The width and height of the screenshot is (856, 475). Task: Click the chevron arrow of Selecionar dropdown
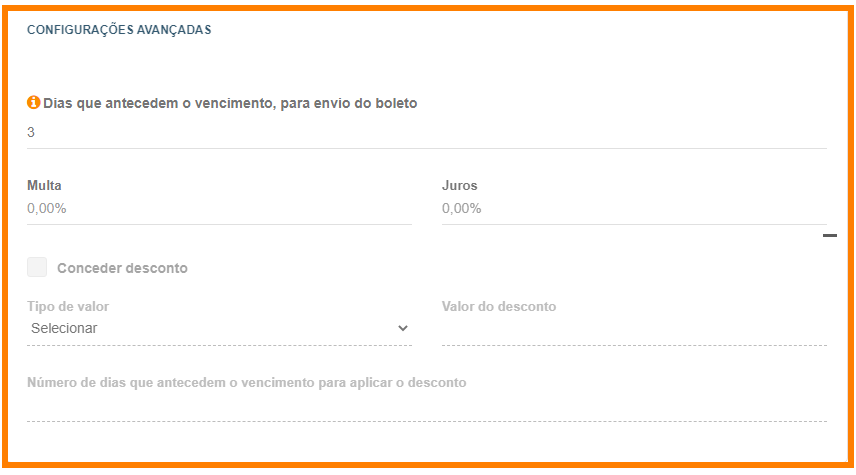point(403,328)
